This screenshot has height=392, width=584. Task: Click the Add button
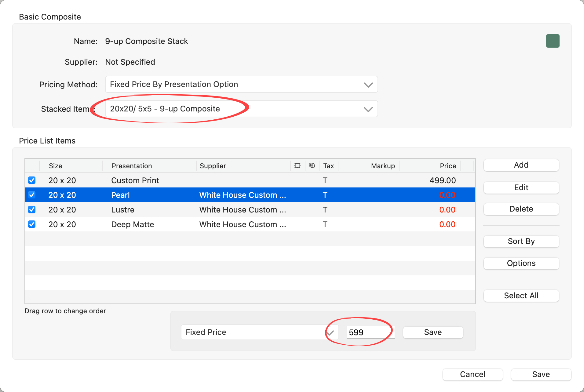click(x=521, y=165)
